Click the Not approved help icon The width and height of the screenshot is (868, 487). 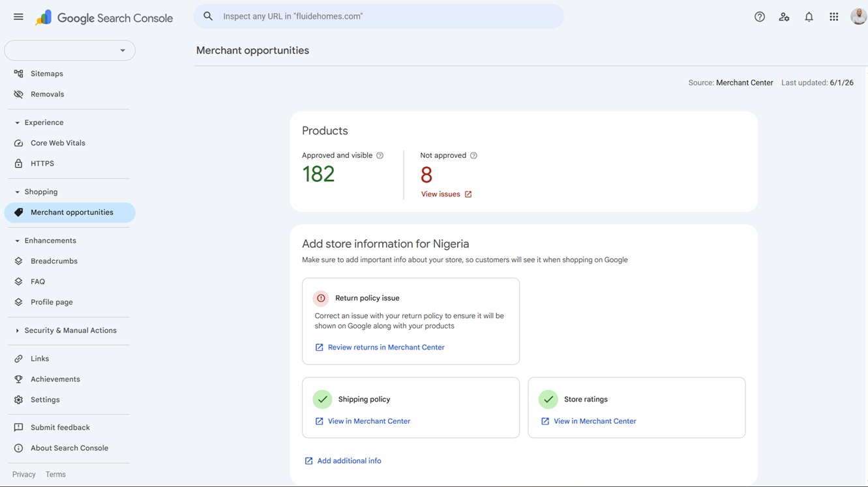coord(473,156)
